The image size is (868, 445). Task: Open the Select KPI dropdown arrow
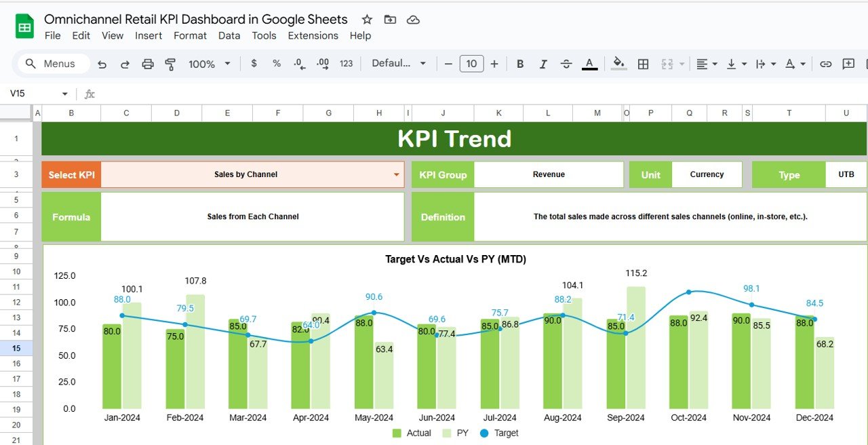click(397, 175)
